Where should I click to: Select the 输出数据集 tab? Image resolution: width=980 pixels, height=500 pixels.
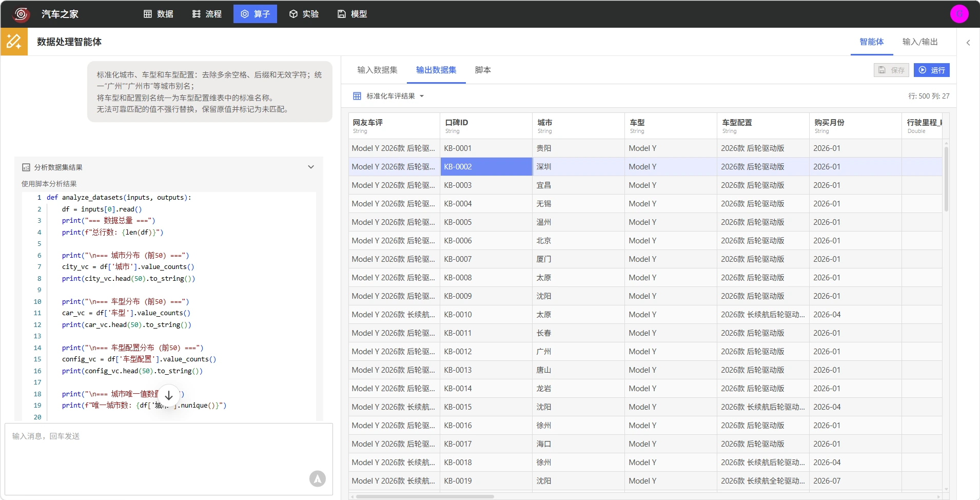(436, 70)
